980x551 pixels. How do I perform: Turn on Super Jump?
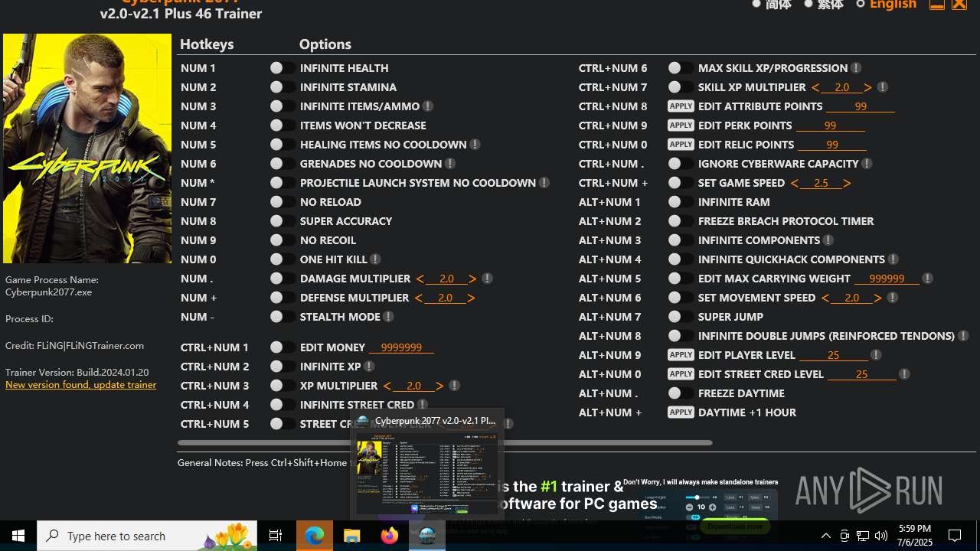tap(681, 317)
